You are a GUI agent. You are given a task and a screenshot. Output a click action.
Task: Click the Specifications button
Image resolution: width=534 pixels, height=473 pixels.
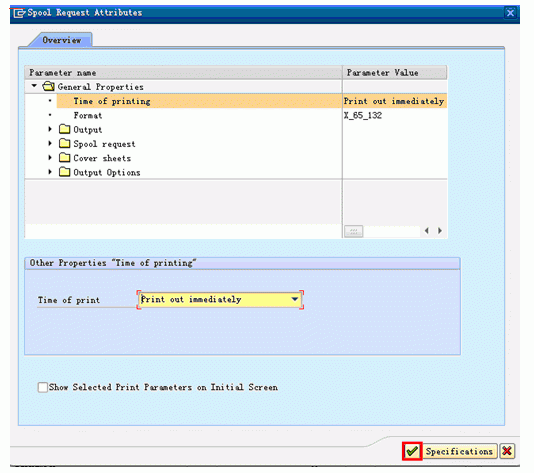tap(459, 451)
